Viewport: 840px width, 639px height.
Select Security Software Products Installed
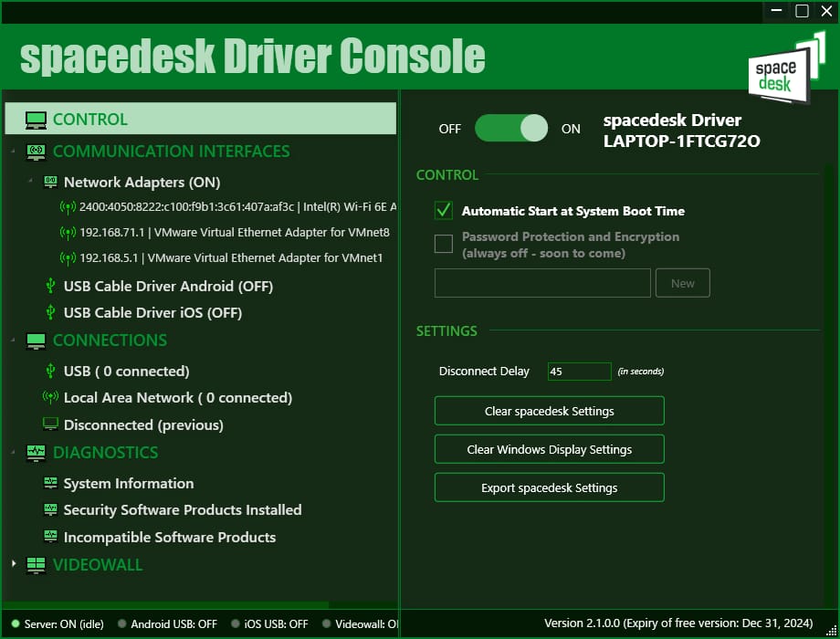(182, 510)
